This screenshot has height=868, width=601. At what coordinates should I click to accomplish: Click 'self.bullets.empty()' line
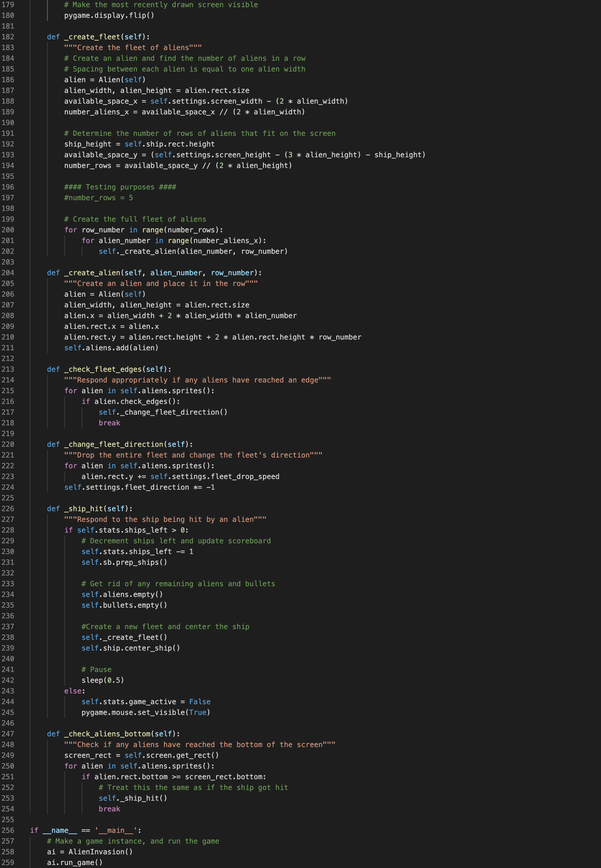(x=124, y=605)
